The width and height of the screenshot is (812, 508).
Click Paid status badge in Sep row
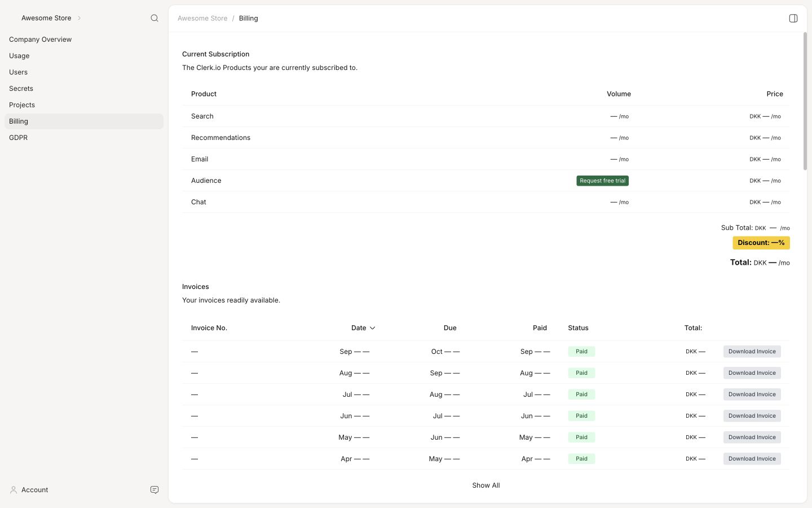click(581, 352)
